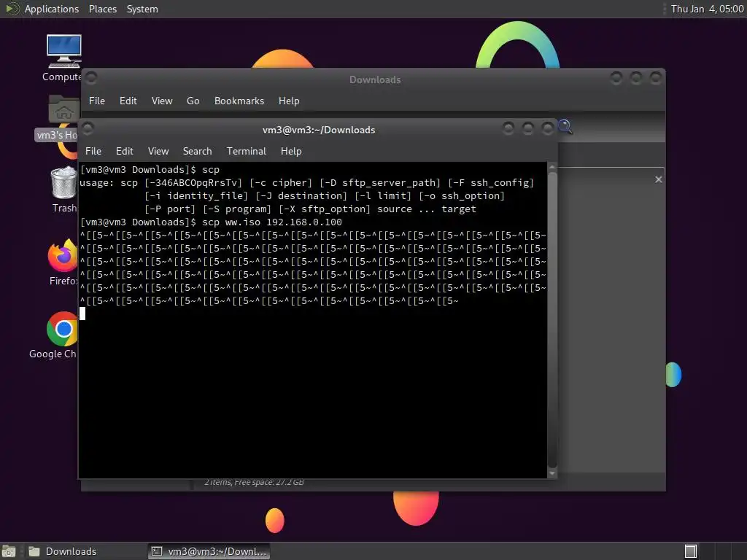Open the terminal window menu button
The height and width of the screenshot is (560, 747).
tap(88, 128)
